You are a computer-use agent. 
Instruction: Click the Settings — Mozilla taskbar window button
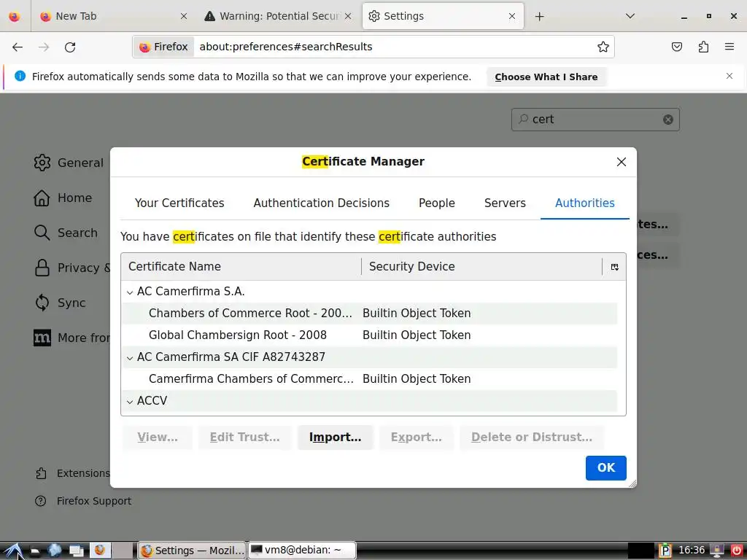(x=192, y=551)
